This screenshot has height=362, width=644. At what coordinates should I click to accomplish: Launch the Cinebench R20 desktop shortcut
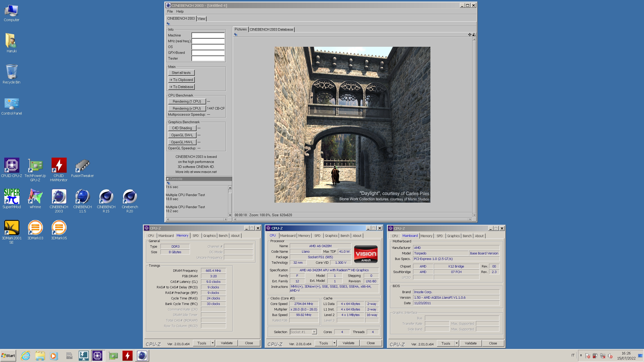tap(130, 201)
